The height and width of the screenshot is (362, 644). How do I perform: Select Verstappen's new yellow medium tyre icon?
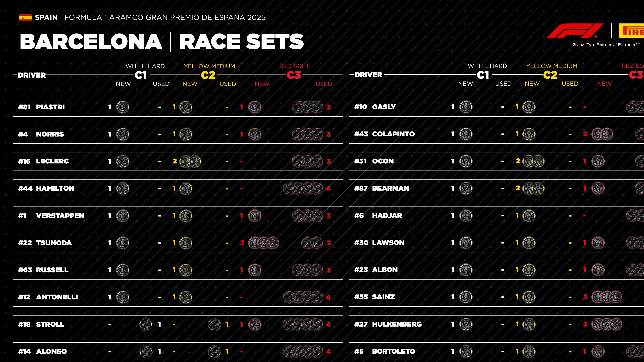tap(186, 216)
